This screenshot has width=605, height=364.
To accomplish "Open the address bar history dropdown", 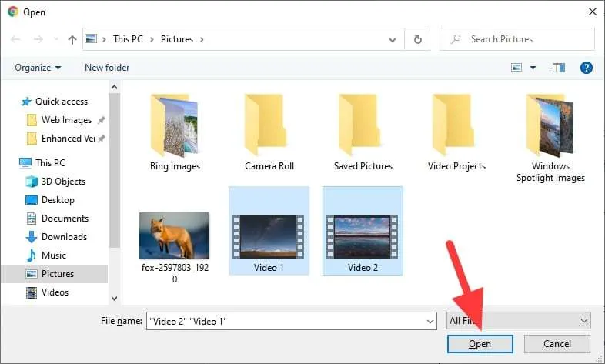I will [393, 39].
